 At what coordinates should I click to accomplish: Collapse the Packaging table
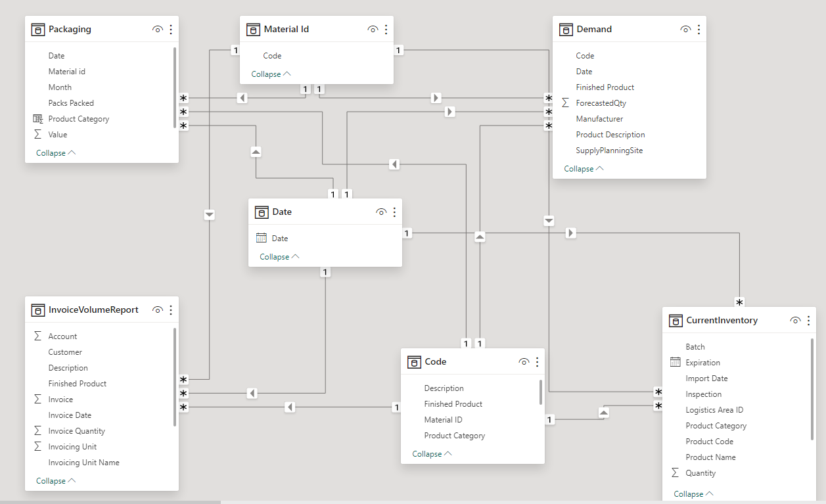click(56, 153)
